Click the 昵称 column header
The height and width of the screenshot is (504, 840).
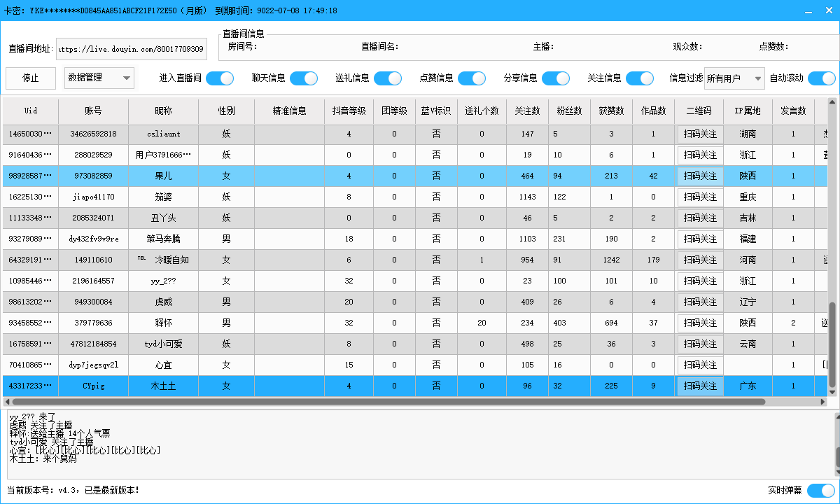point(163,111)
